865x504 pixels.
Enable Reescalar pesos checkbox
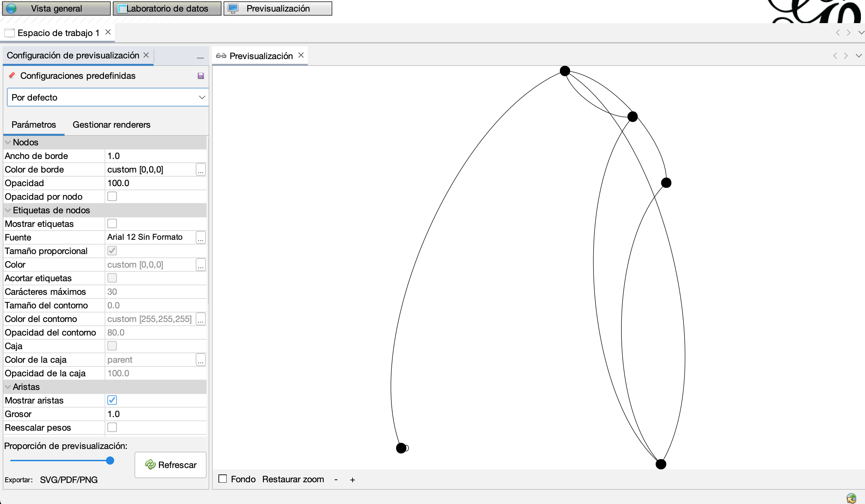[112, 427]
